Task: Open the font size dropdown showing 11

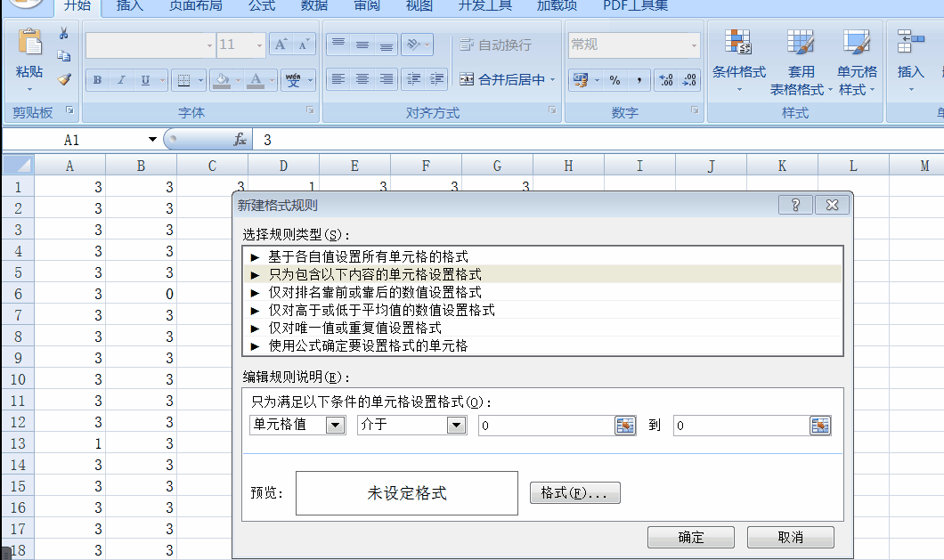Action: tap(259, 45)
